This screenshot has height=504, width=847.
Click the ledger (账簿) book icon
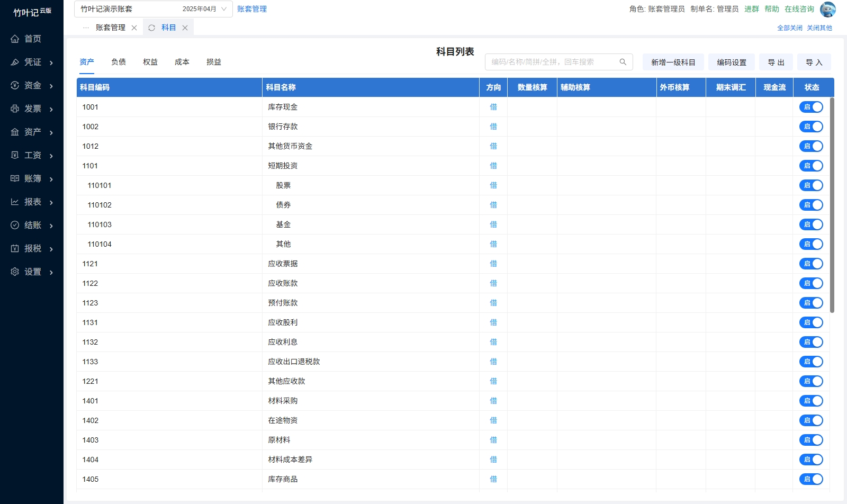(15, 178)
